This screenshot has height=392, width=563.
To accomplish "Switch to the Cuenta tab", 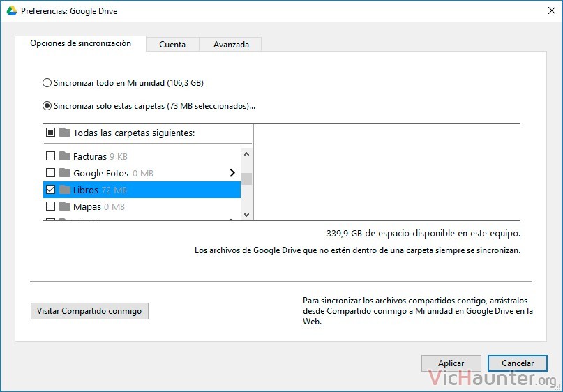I will [x=172, y=45].
